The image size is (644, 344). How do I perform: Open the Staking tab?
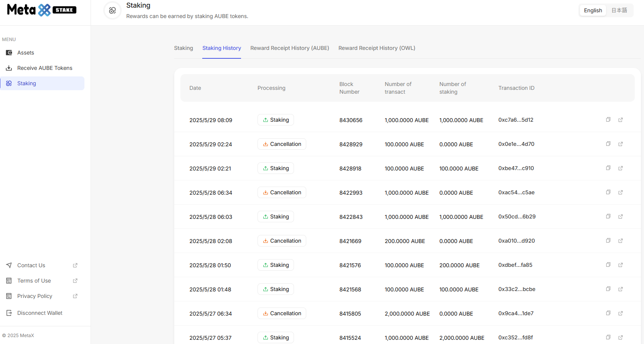(183, 48)
